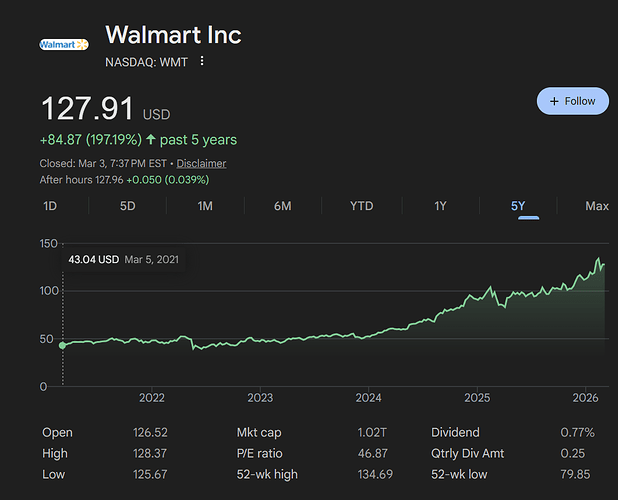The image size is (618, 500).
Task: Switch to the 1D time range tab
Action: coord(50,206)
